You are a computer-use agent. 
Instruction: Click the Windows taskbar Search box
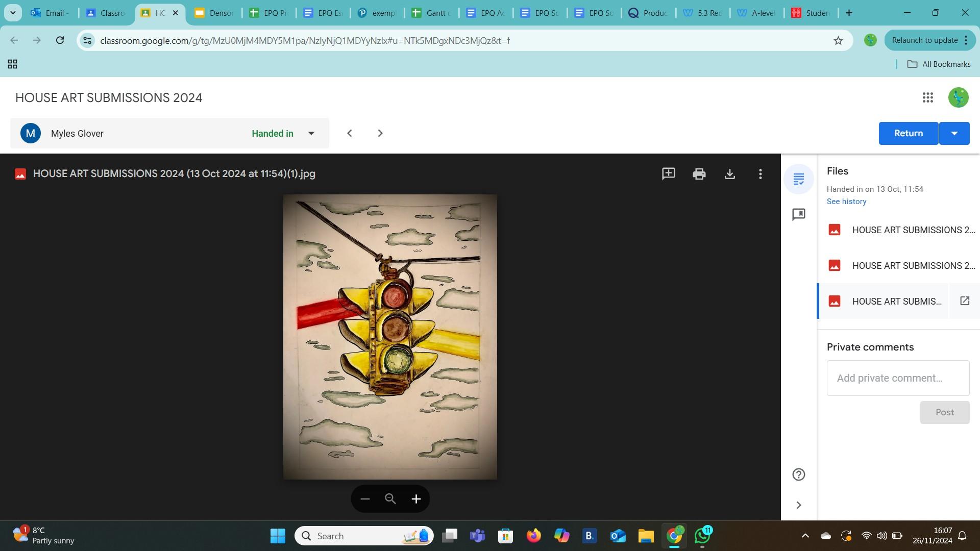click(364, 536)
